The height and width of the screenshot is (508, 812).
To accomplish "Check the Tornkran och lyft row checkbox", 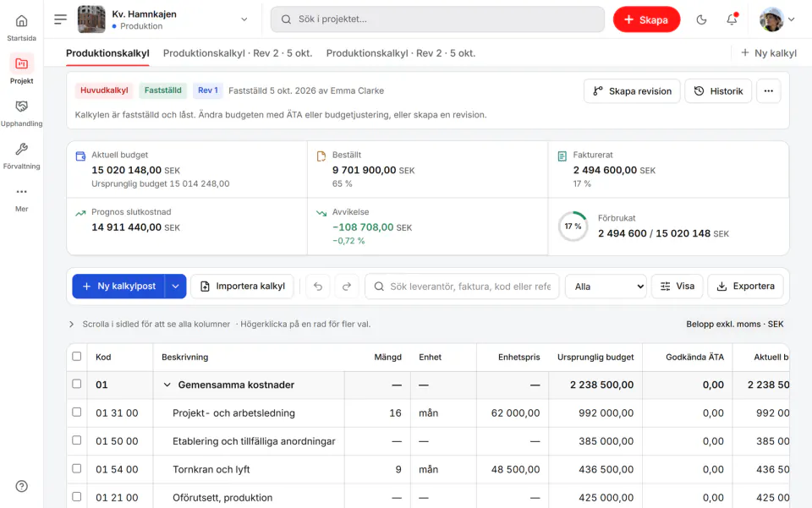I will pos(77,468).
